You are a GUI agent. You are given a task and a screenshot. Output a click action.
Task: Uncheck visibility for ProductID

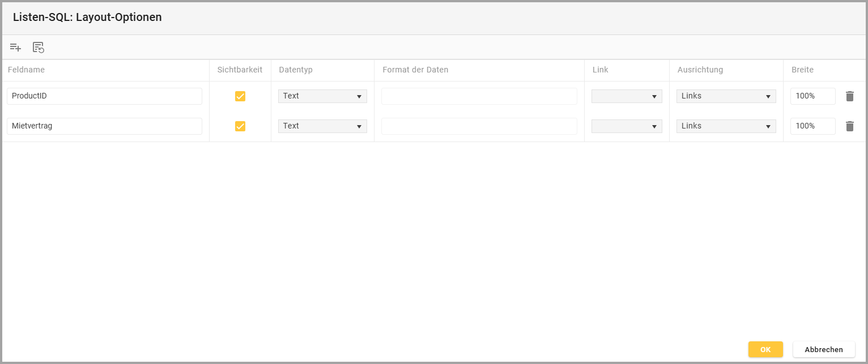click(x=240, y=96)
